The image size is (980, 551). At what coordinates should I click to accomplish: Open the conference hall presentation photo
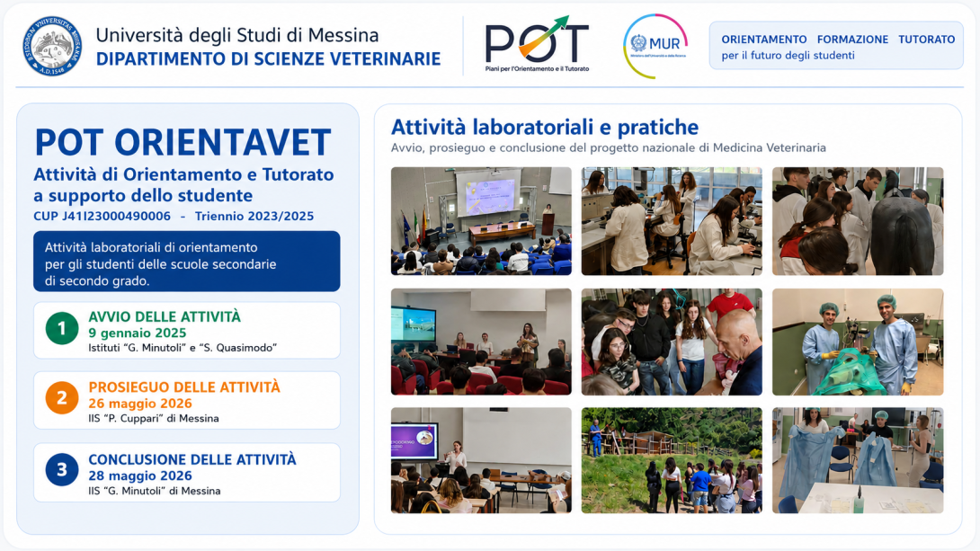tap(481, 221)
